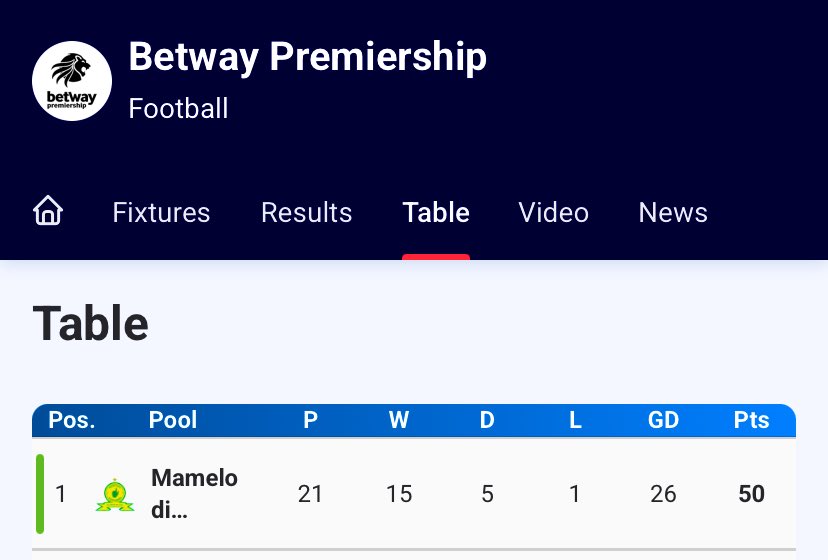Open the Mamelodi team name link

click(194, 493)
